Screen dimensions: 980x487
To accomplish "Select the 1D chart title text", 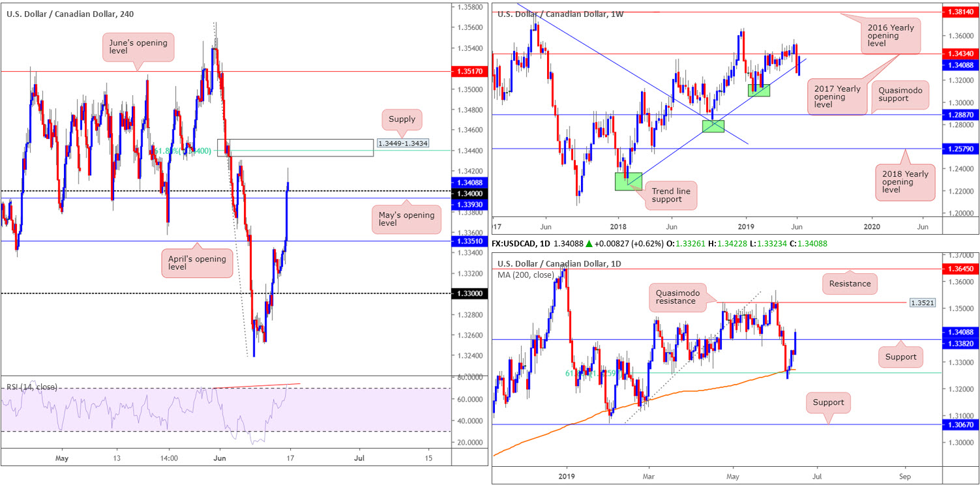I will click(x=560, y=263).
